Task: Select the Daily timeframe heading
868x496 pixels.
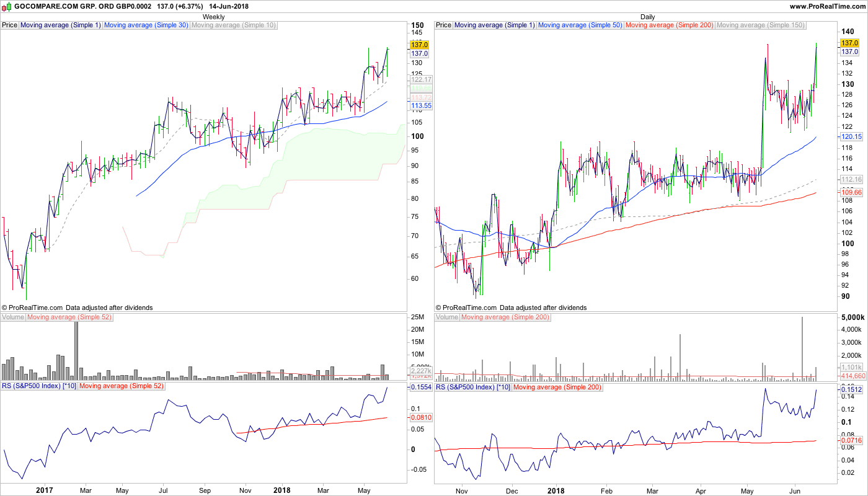Action: click(647, 17)
